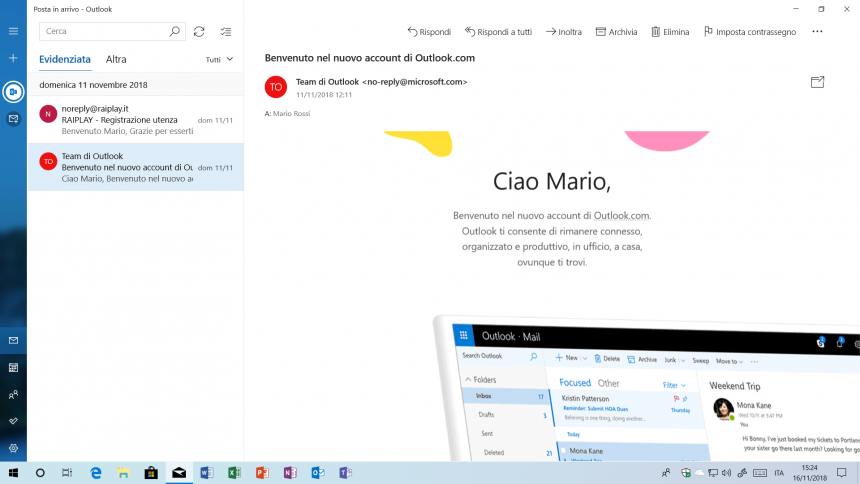Launch Microsoft Teams from taskbar
This screenshot has height=484, width=860.
click(x=346, y=472)
